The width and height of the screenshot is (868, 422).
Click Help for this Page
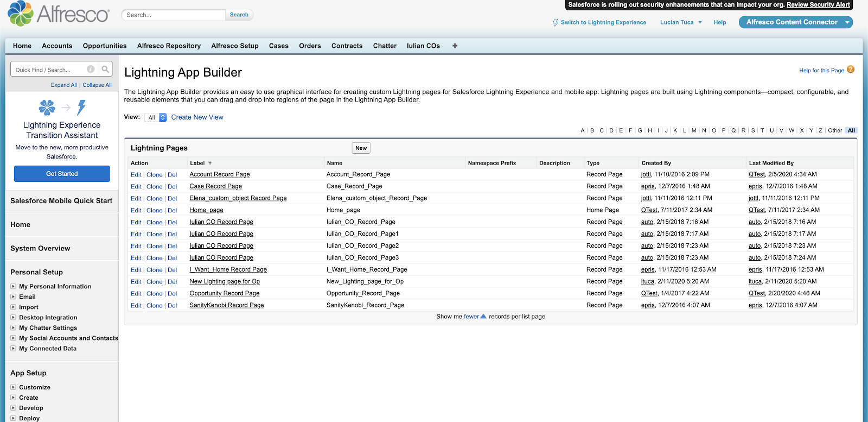821,70
